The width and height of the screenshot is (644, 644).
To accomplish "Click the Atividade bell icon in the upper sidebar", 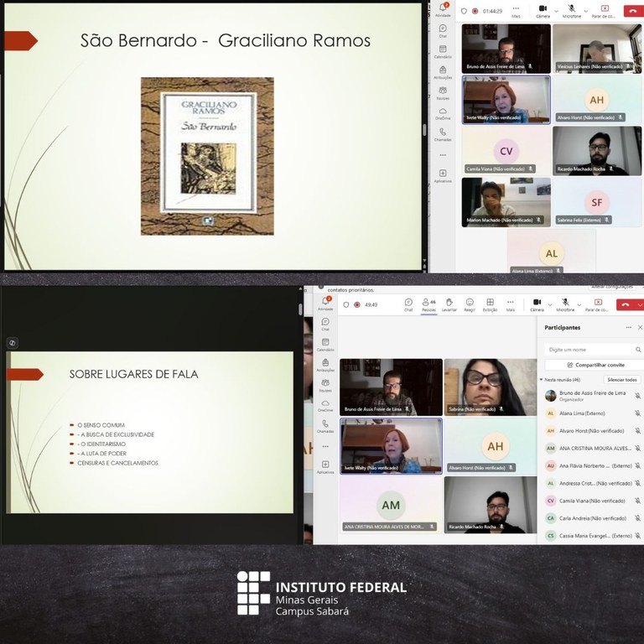I will (443, 8).
